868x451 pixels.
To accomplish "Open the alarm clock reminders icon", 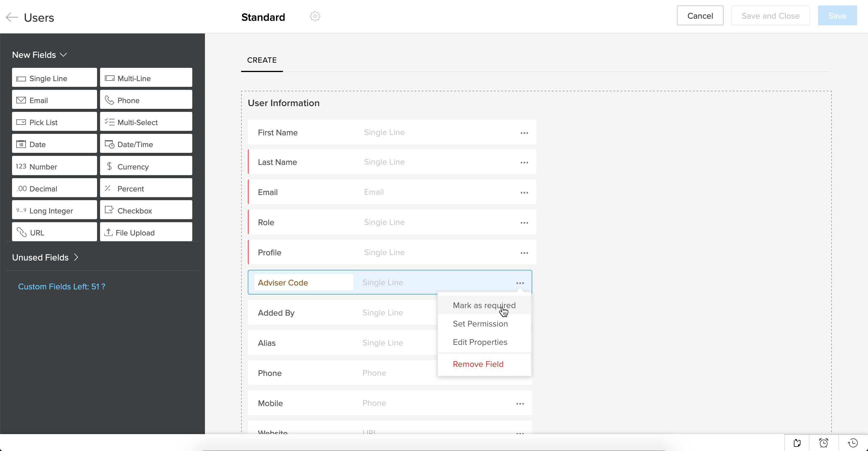I will [x=823, y=443].
